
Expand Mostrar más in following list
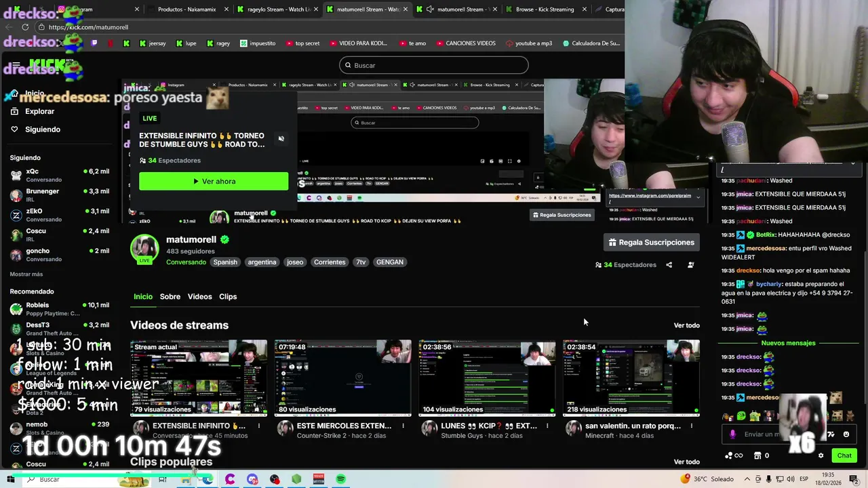click(x=26, y=274)
